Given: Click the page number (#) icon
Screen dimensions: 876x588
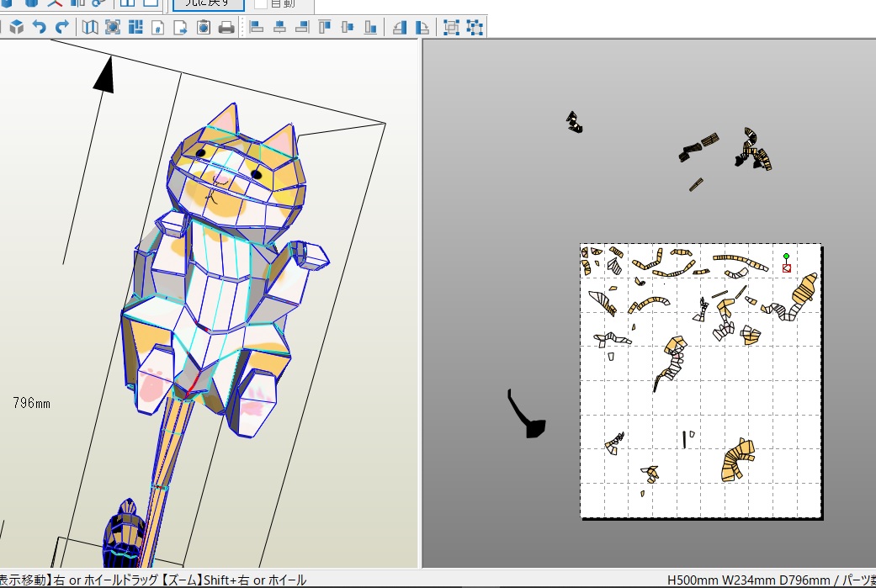Looking at the screenshot, I should click(x=158, y=27).
